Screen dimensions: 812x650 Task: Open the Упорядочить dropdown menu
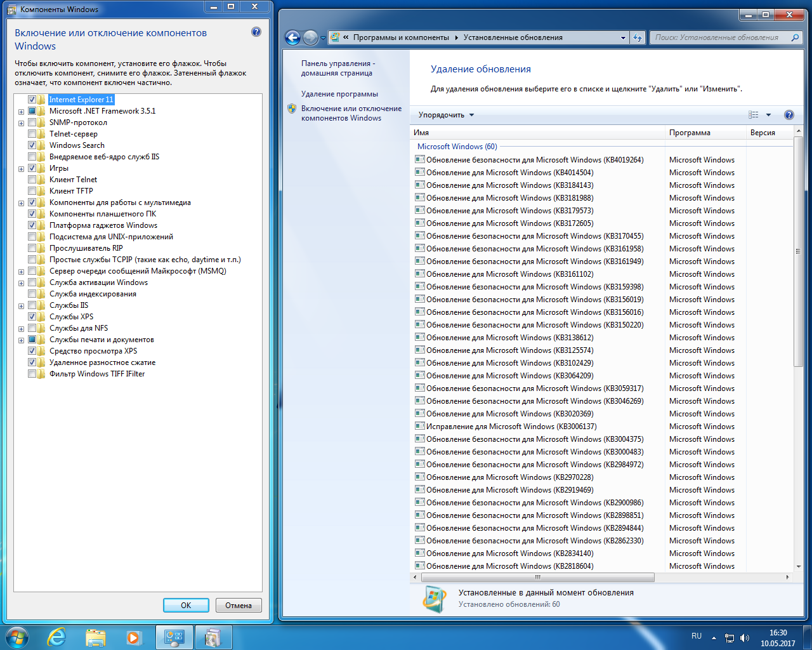coord(446,115)
